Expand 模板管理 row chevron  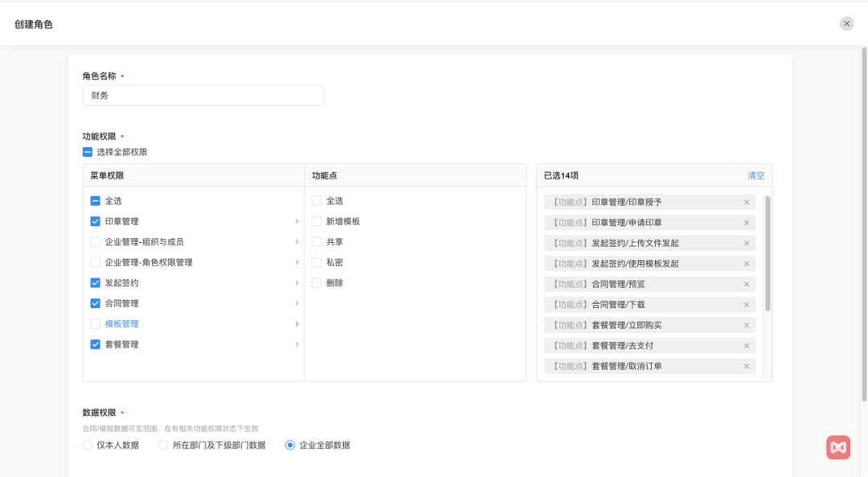coord(297,323)
